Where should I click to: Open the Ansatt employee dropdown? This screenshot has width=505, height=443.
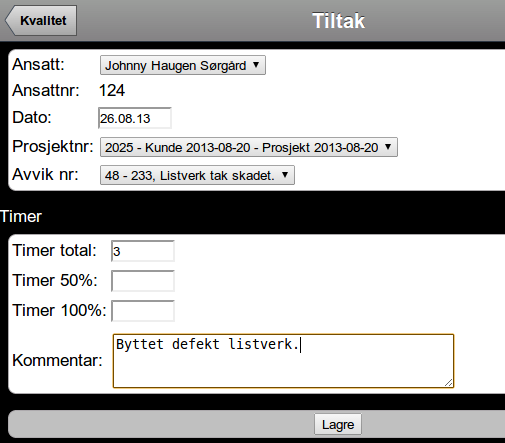tap(183, 65)
